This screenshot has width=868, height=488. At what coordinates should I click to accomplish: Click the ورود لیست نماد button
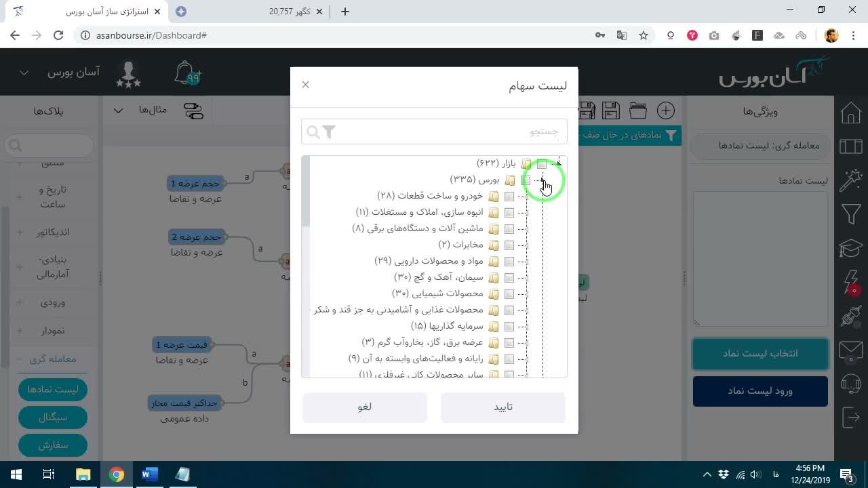(760, 391)
